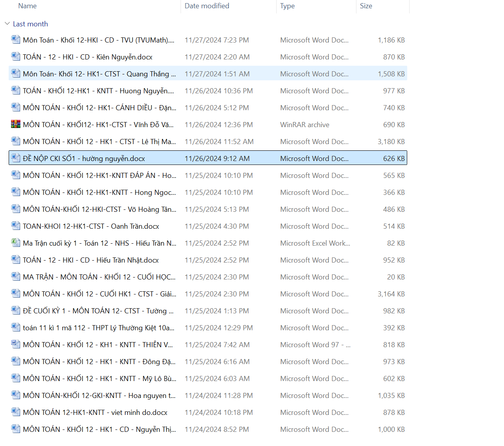
Task: Select file name Môn Toán CTST Quang Thắng
Action: point(99,74)
